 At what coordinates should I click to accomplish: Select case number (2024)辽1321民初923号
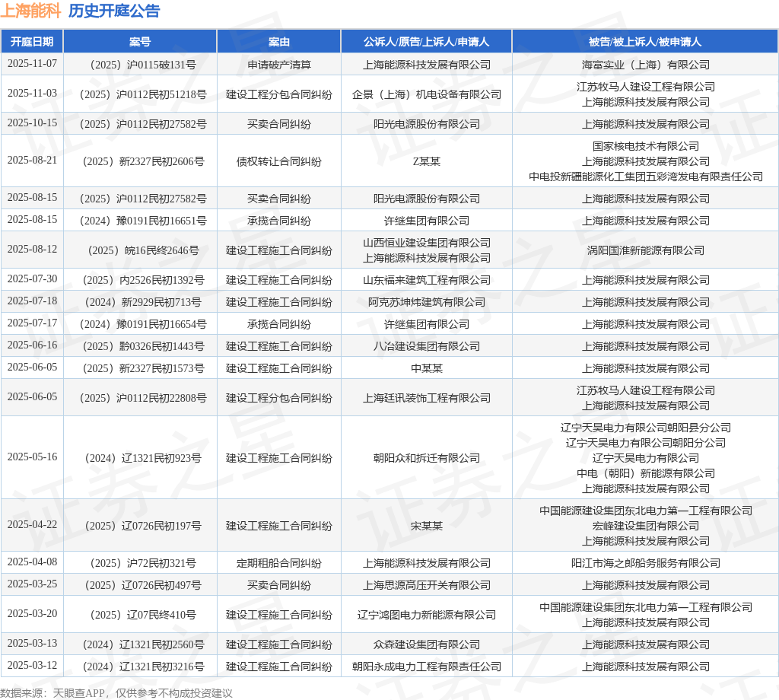tap(140, 458)
